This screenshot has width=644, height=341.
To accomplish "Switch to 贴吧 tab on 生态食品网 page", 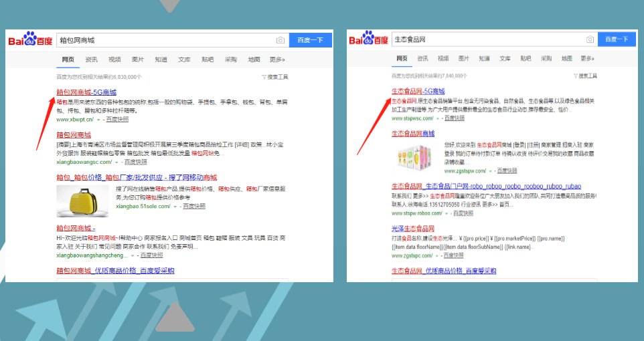I will [x=526, y=59].
